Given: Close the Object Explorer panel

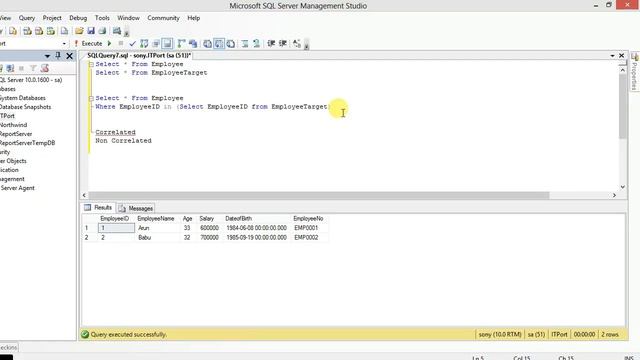Looking at the screenshot, I should point(69,56).
